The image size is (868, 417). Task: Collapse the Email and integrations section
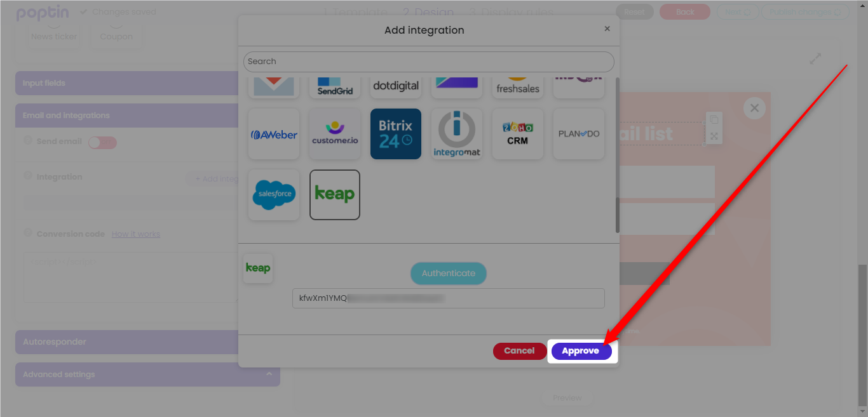pyautogui.click(x=127, y=116)
